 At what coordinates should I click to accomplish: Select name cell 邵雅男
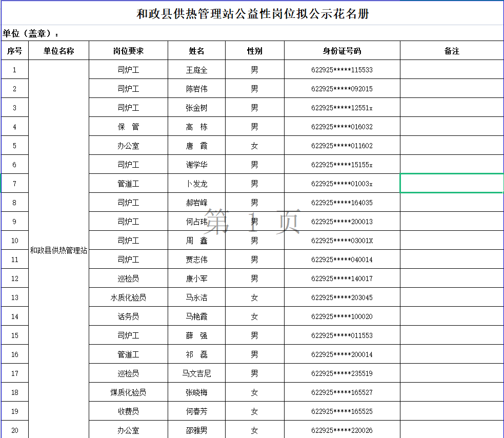(x=196, y=430)
